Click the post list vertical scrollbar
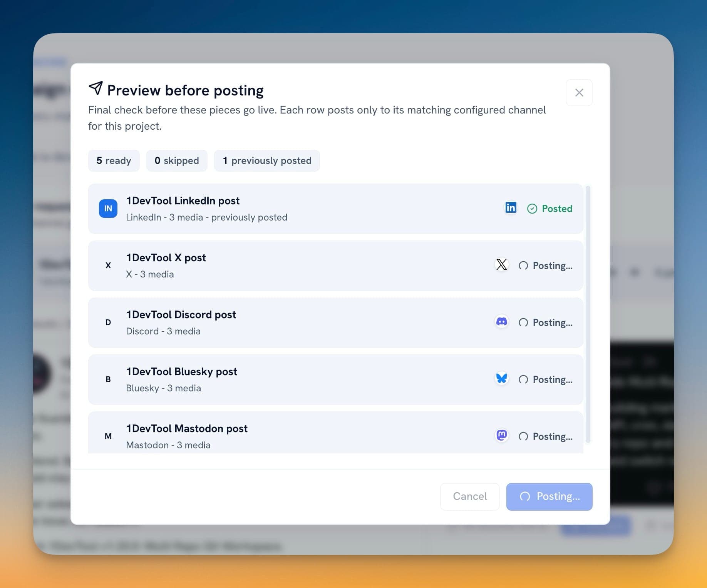The image size is (707, 588). (x=588, y=314)
